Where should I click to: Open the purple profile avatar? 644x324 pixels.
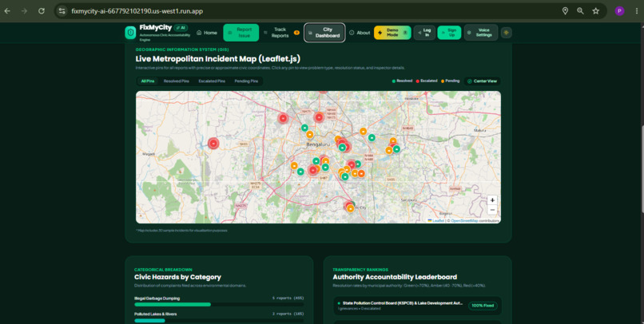pos(619,11)
